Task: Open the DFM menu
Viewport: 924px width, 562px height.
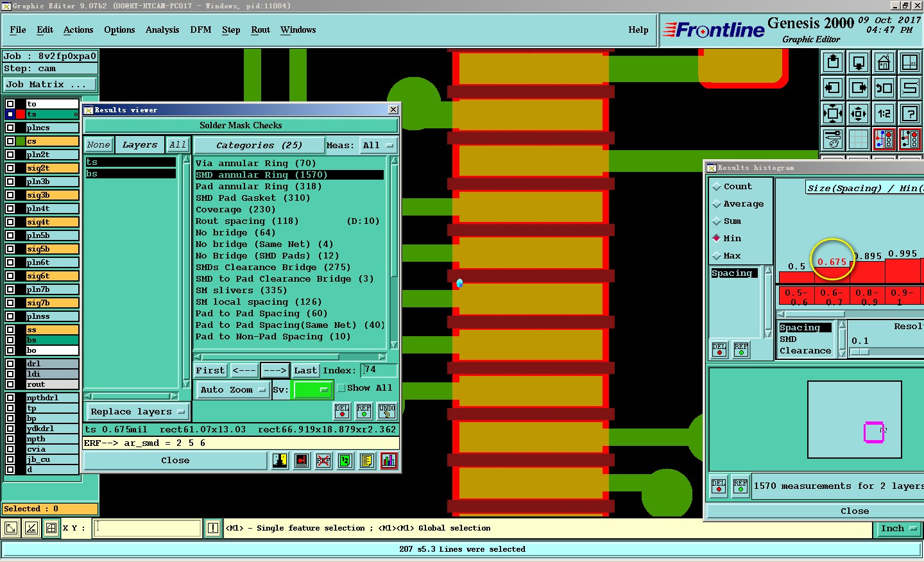Action: tap(200, 30)
